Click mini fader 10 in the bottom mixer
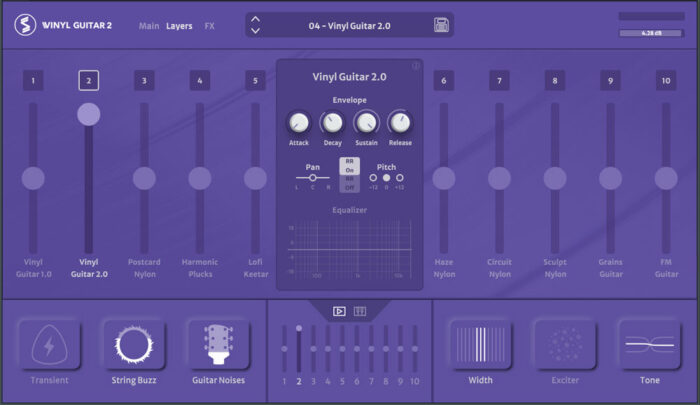 tap(415, 349)
